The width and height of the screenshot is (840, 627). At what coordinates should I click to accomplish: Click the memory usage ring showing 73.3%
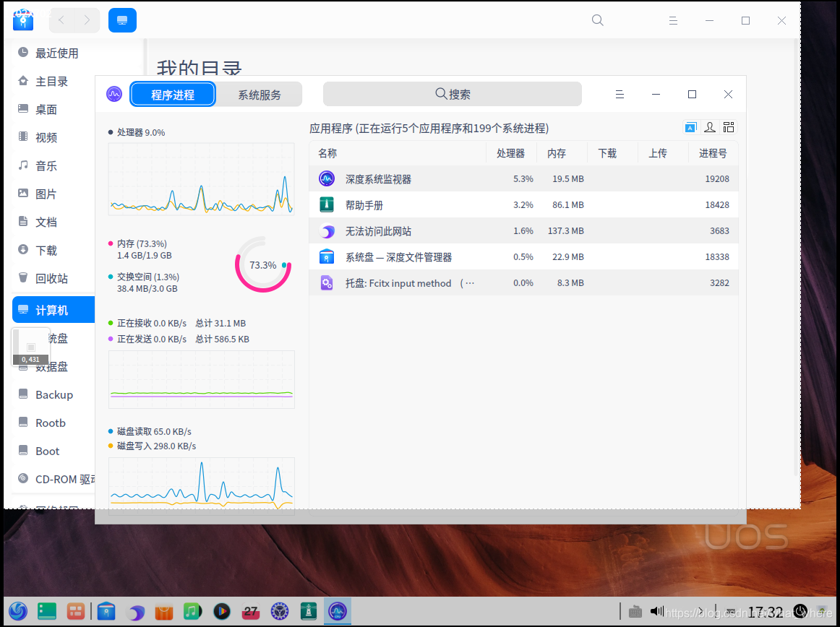[262, 264]
